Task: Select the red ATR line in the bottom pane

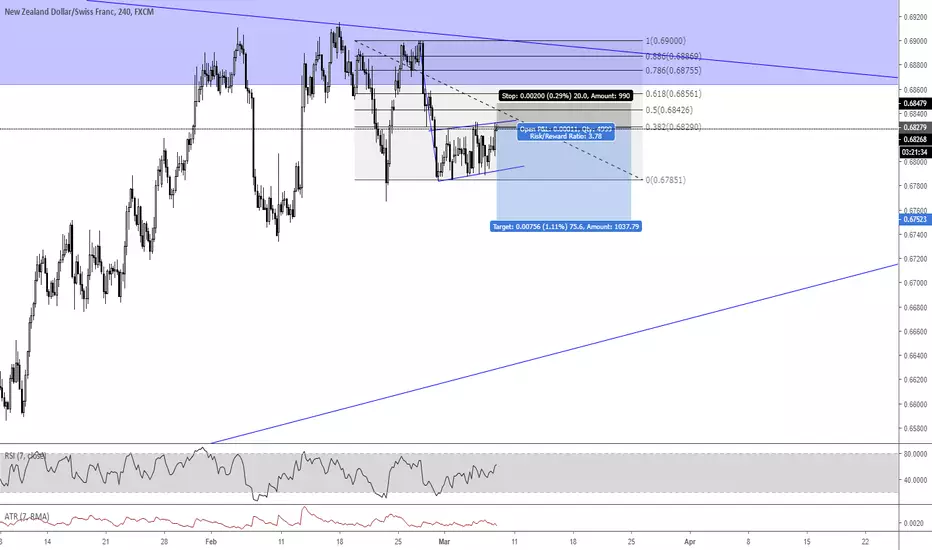Action: pyautogui.click(x=248, y=520)
